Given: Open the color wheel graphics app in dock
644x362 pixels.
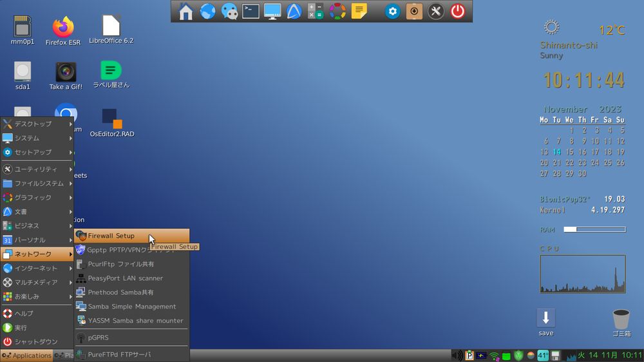Looking at the screenshot, I should click(x=337, y=11).
